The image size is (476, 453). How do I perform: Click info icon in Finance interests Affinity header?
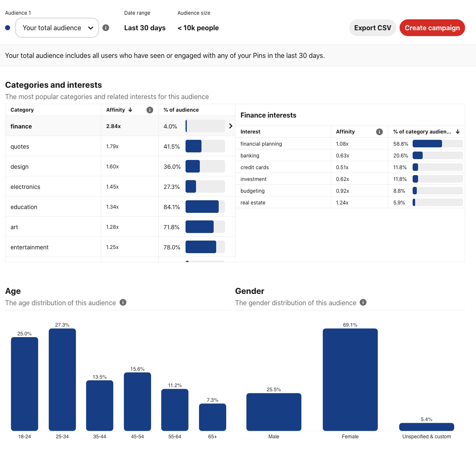pos(379,132)
